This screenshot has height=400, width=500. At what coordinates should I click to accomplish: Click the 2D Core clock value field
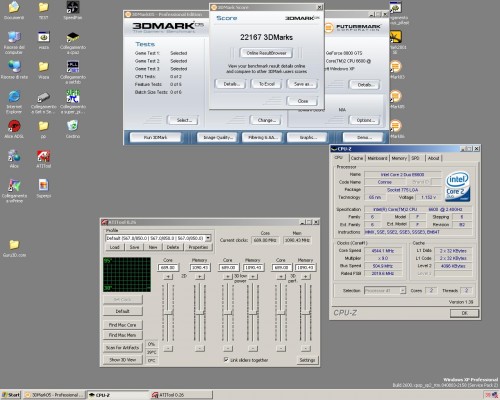[168, 267]
